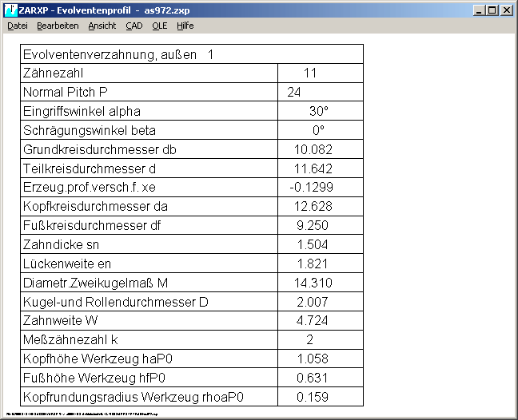Viewport: 518px width, 420px height.
Task: Select the Zähnezahl value 11
Action: coord(311,73)
